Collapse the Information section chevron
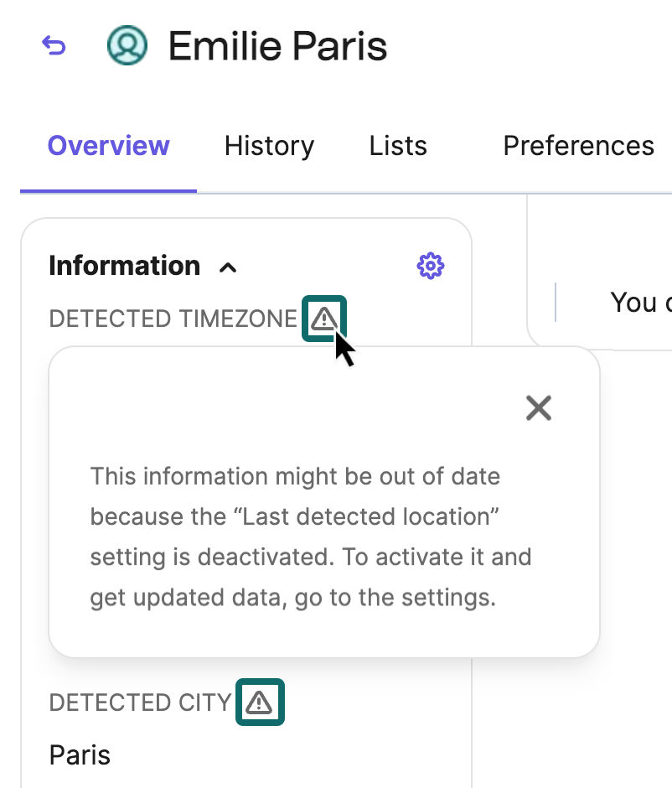The width and height of the screenshot is (672, 788). tap(228, 268)
